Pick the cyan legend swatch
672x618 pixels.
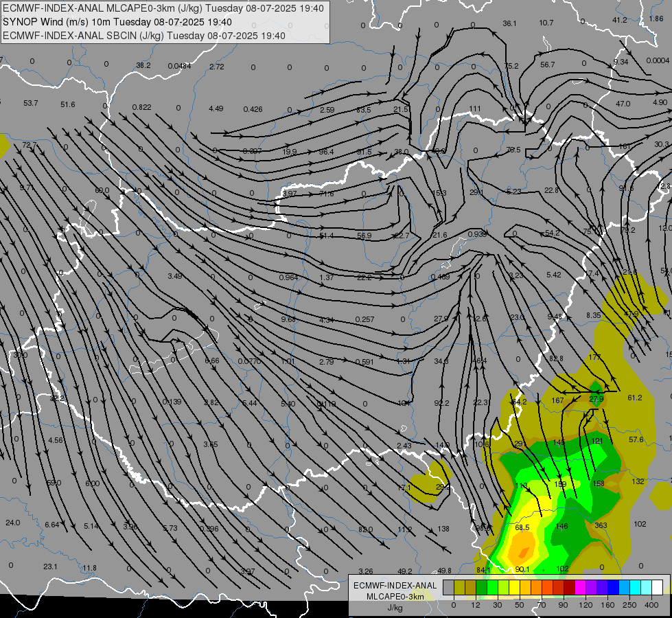(x=635, y=587)
